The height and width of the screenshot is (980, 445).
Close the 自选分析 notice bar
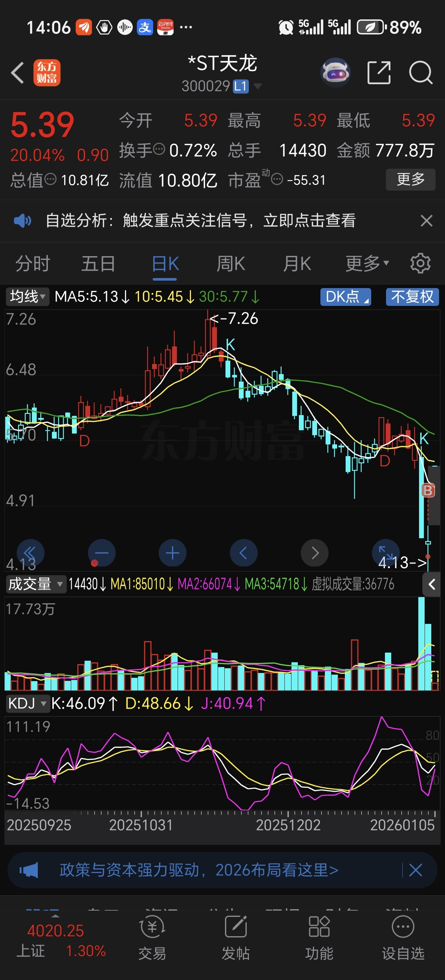coord(426,220)
